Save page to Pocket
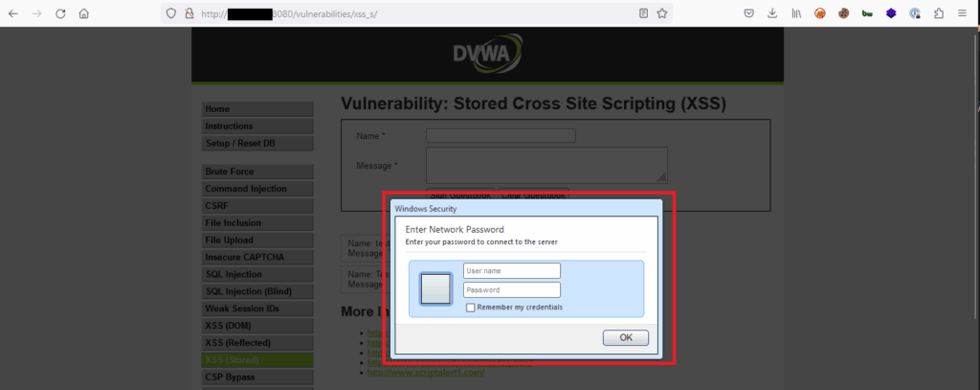This screenshot has width=980, height=390. click(749, 14)
